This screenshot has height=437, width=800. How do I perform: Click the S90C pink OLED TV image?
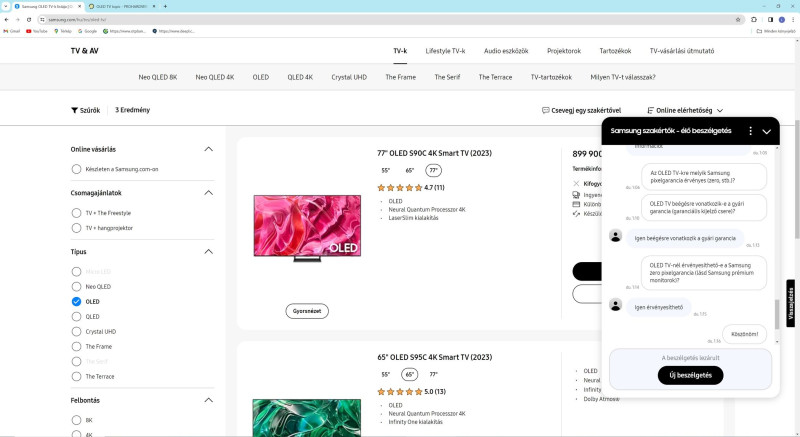tap(307, 227)
